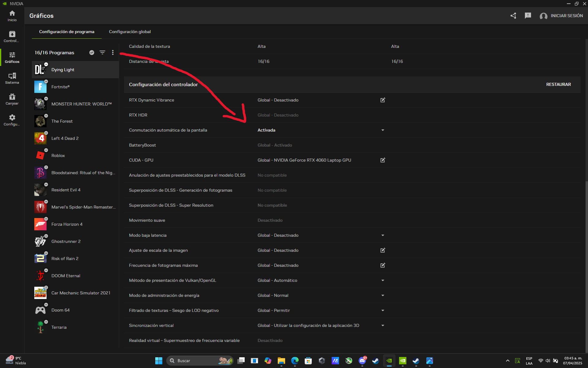Open the Configuración gear sidebar icon
The image size is (588, 368).
click(12, 120)
